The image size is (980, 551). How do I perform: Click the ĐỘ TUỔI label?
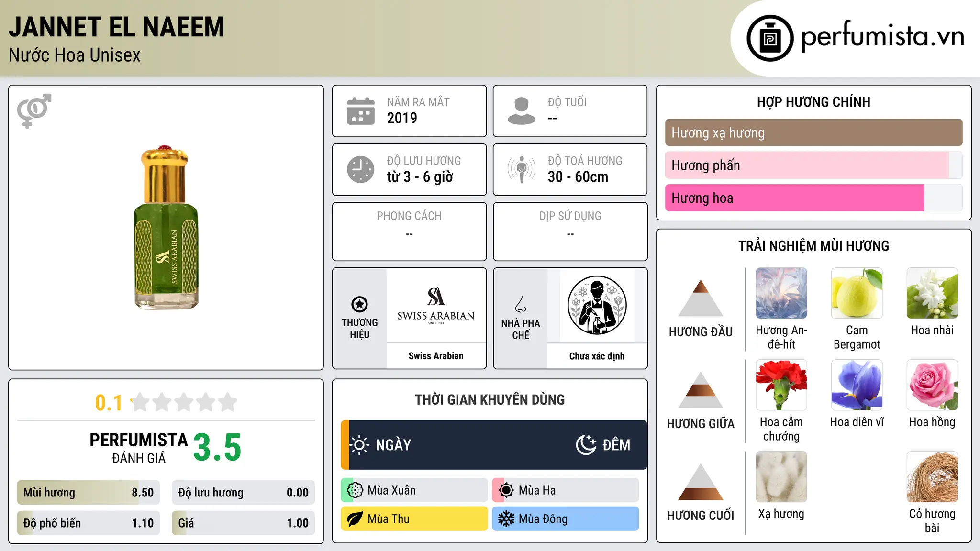(567, 102)
